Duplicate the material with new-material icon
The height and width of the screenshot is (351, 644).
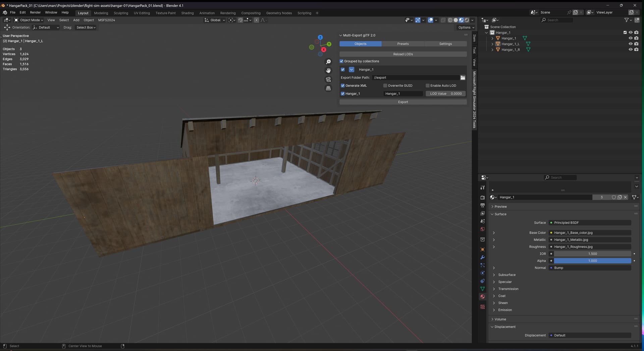tap(620, 197)
